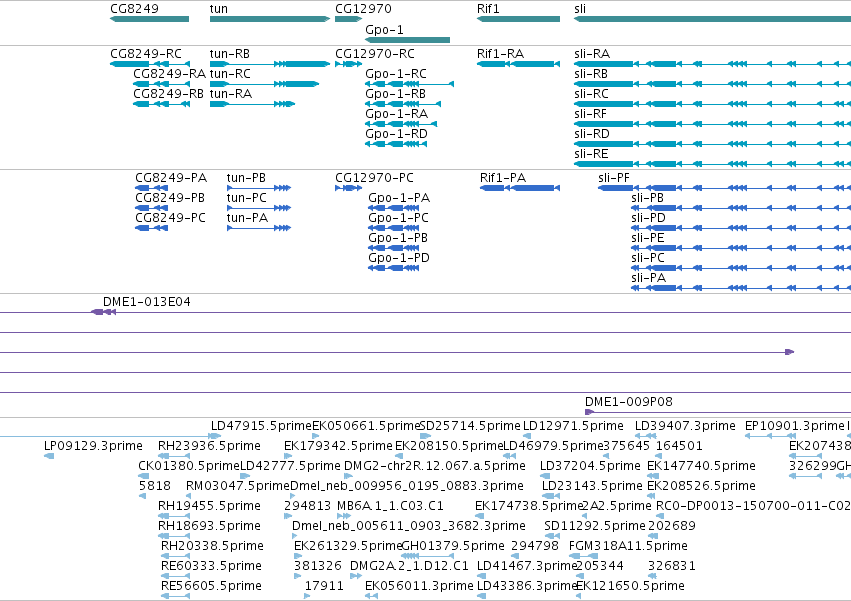Viewport: 851px width, 601px height.
Task: Select the sli gene label
Action: tap(580, 9)
